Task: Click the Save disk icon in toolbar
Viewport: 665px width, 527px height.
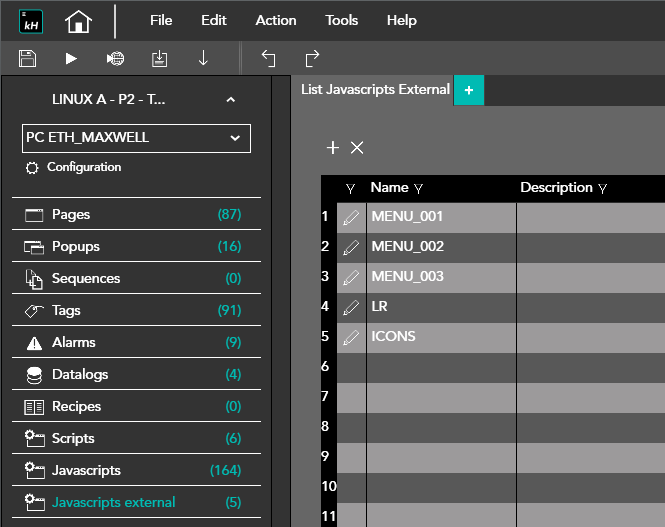Action: [28, 58]
